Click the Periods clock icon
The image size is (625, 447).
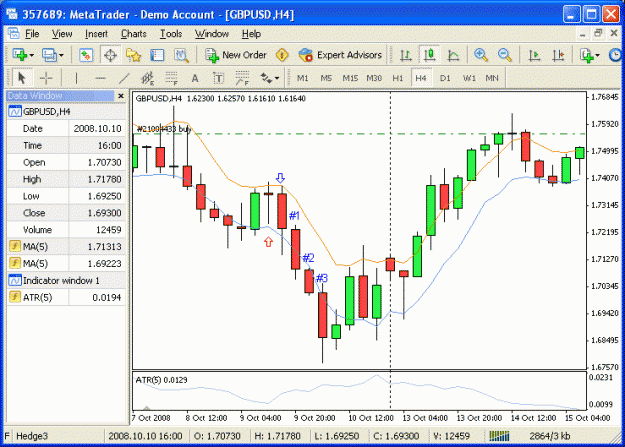pyautogui.click(x=616, y=55)
